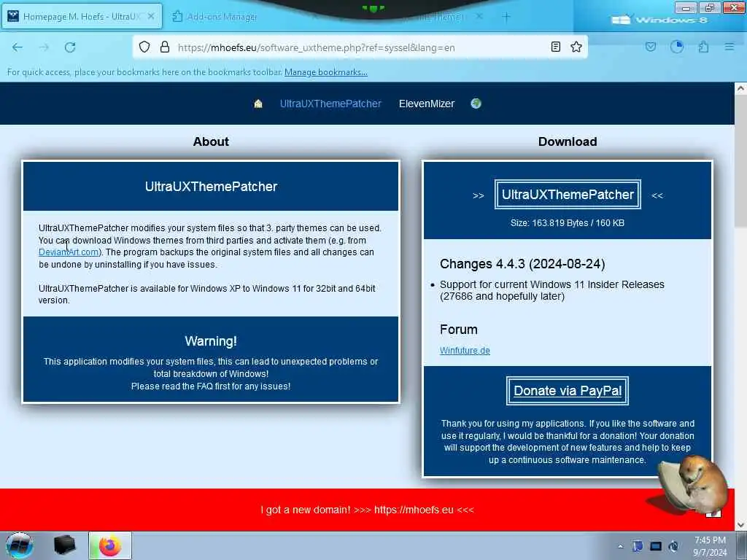Click the 'Download' section heading

point(568,141)
